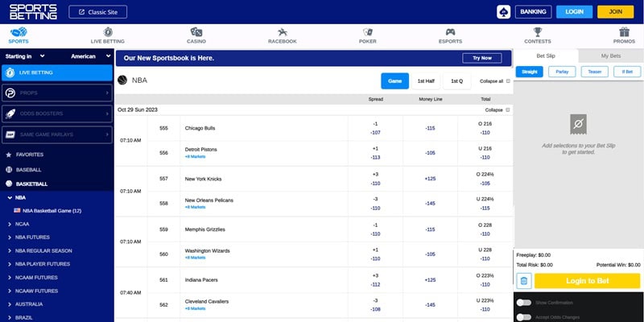Open the Esports gamepad icon
This screenshot has height=322, width=644.
(450, 32)
